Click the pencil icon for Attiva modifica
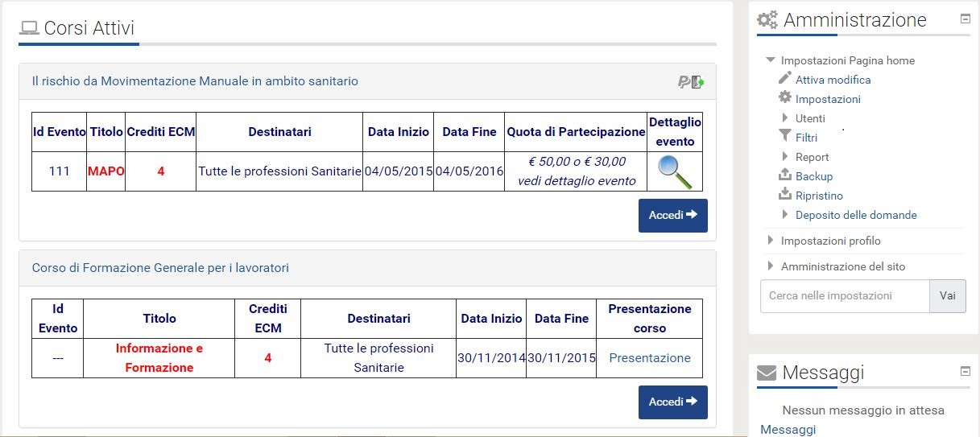Image resolution: width=980 pixels, height=437 pixels. point(785,78)
